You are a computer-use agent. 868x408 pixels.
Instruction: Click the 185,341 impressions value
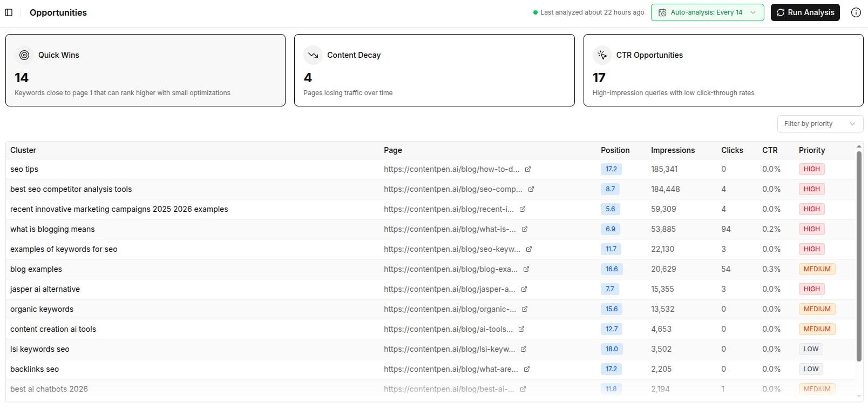tap(664, 169)
